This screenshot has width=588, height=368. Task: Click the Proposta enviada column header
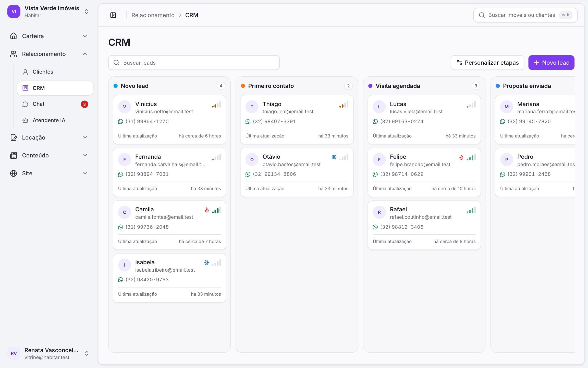point(527,86)
